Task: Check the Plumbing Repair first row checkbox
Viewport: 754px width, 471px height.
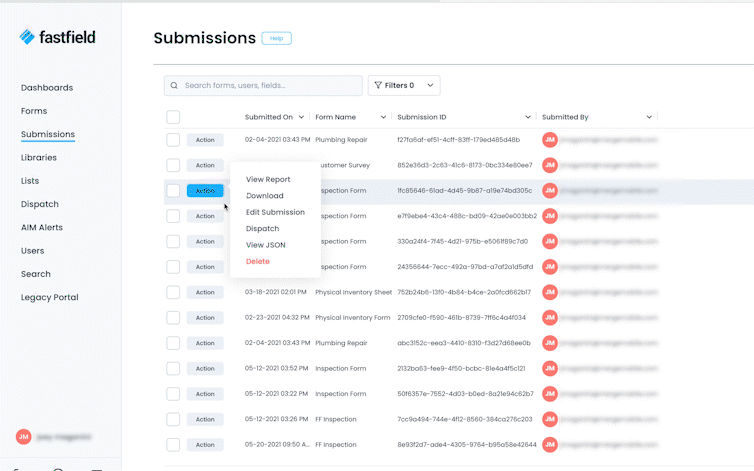Action: click(173, 140)
